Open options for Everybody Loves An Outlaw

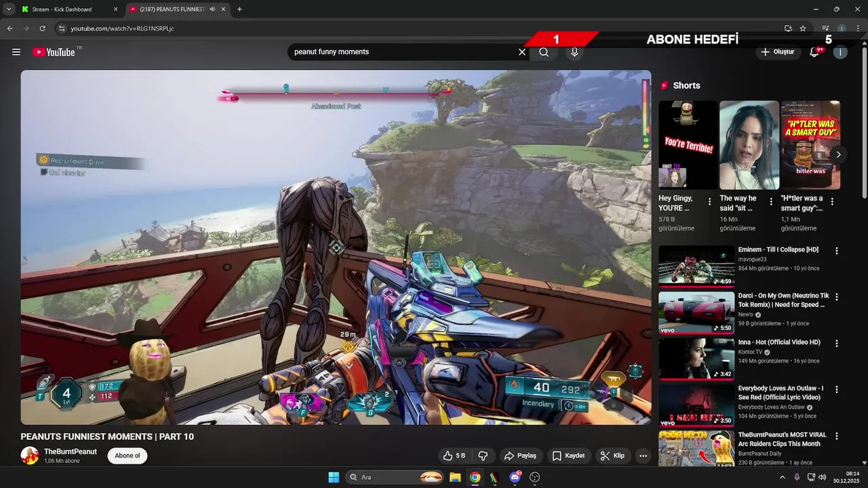click(x=837, y=390)
